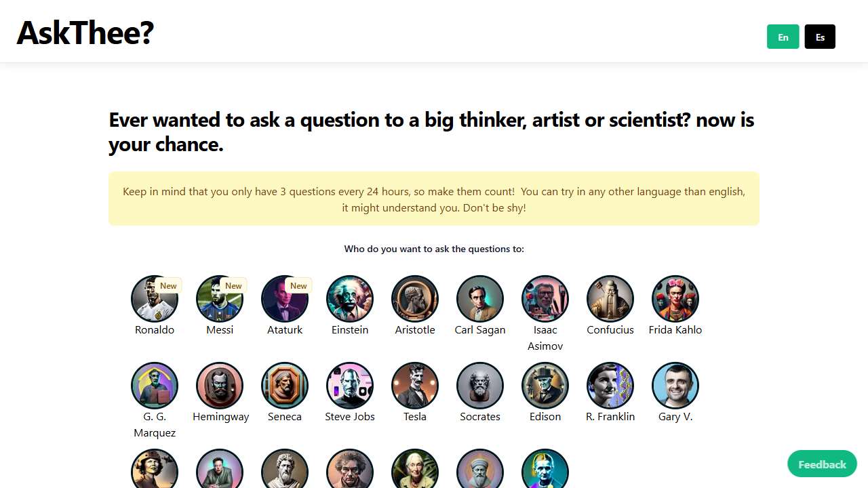Pick the Edison thumbnail
This screenshot has width=868, height=488.
pos(545,385)
